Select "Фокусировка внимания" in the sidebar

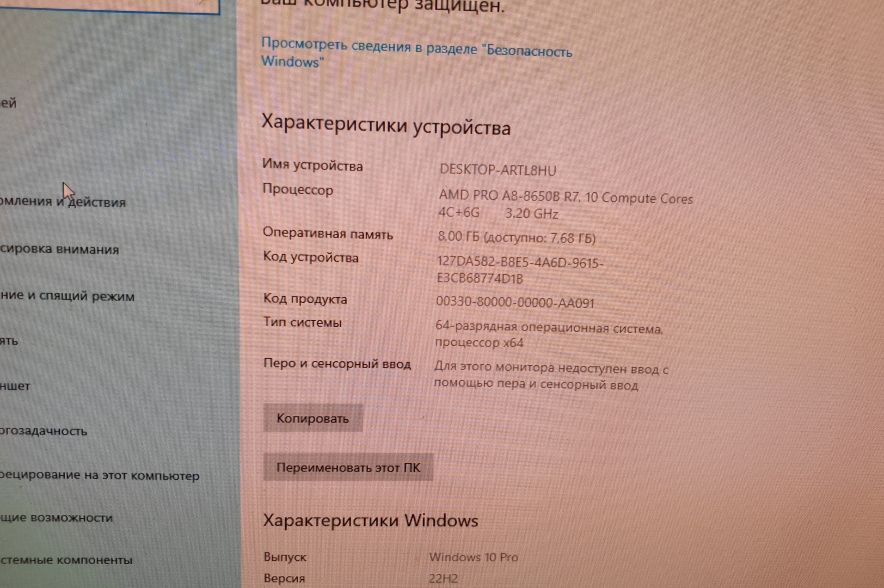point(59,249)
